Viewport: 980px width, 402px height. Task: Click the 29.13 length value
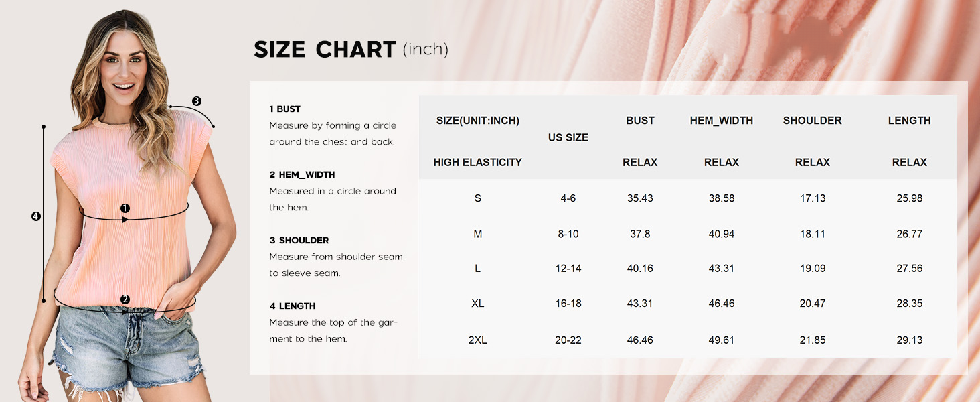(909, 340)
